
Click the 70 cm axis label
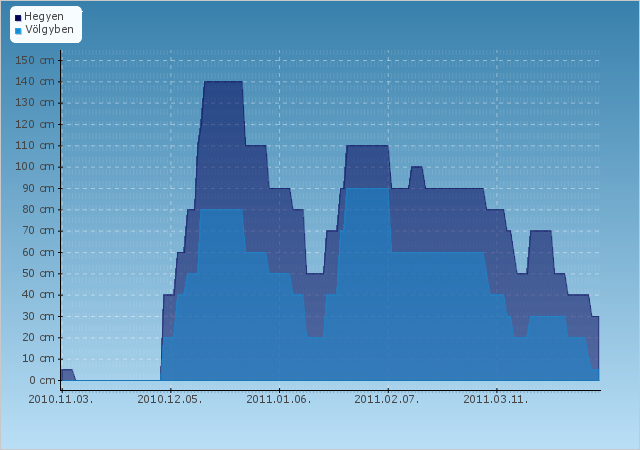(x=38, y=231)
